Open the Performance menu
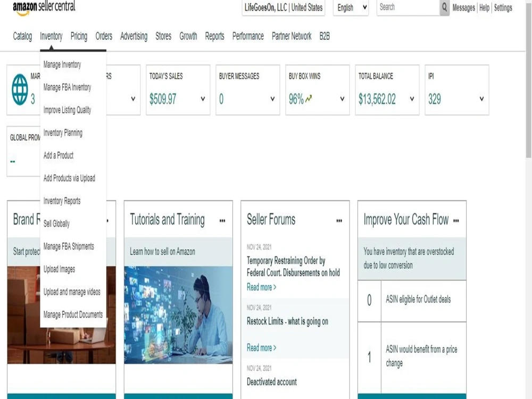 coord(248,36)
